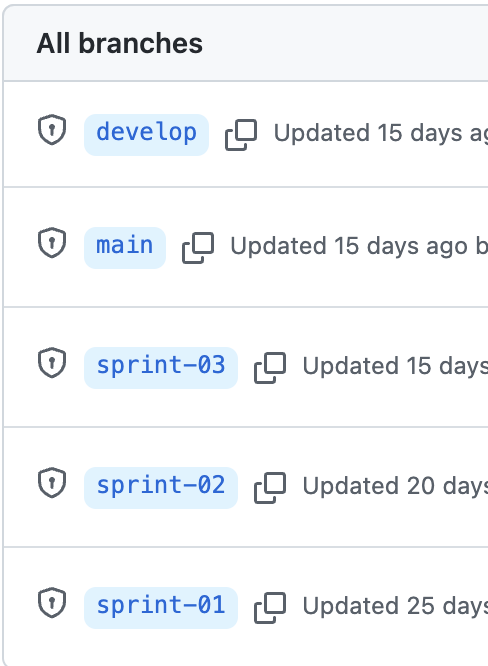Click the Updated 25 days text for sprint-01
Viewport: 488px width, 666px height.
tap(395, 606)
